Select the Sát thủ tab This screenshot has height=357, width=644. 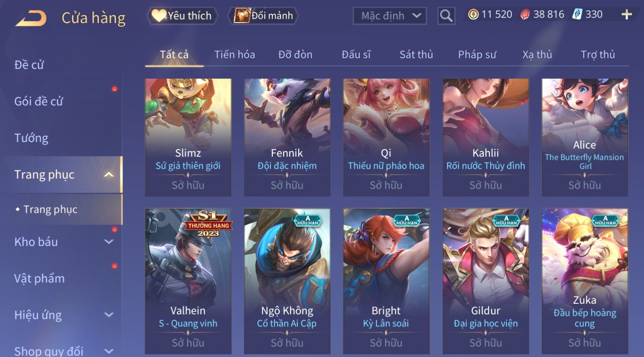click(x=416, y=55)
